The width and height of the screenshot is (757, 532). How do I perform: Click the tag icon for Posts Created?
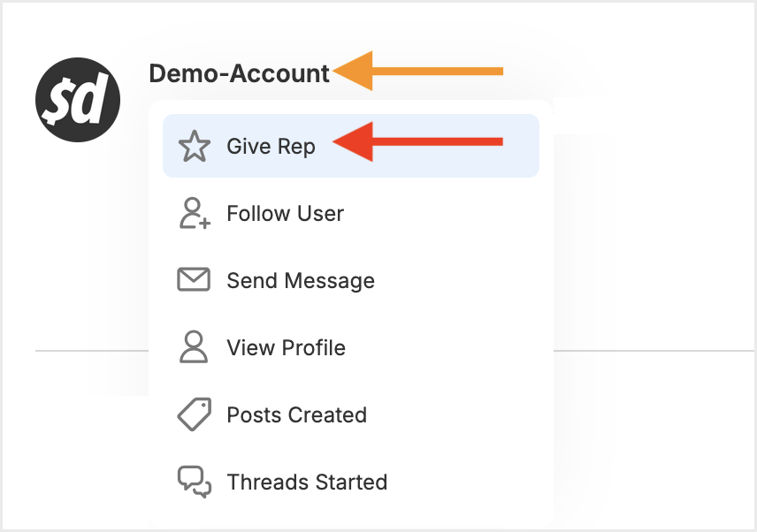[x=194, y=414]
